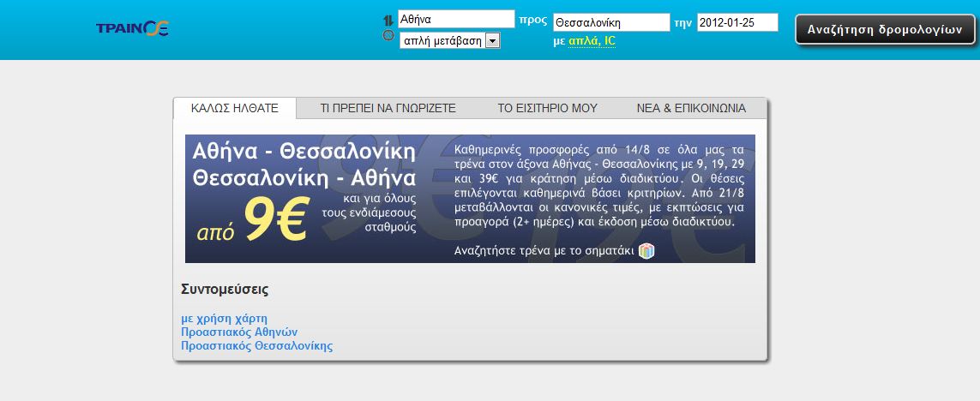Open the απλή μετάβαση trip type dropdown

(x=450, y=41)
